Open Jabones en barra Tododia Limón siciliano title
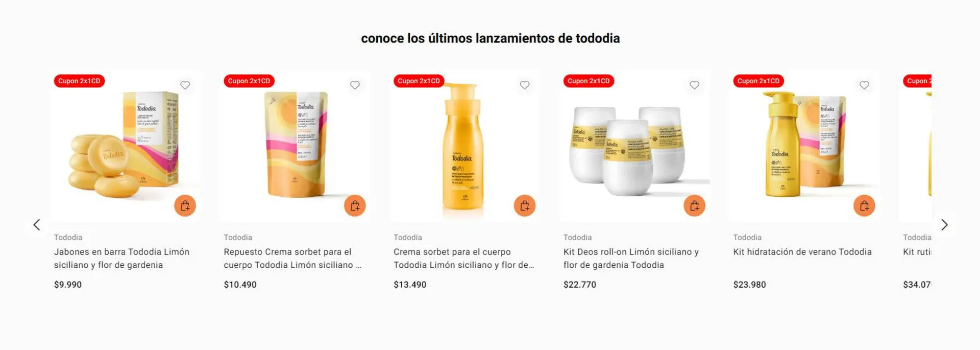The height and width of the screenshot is (350, 980). tap(121, 259)
